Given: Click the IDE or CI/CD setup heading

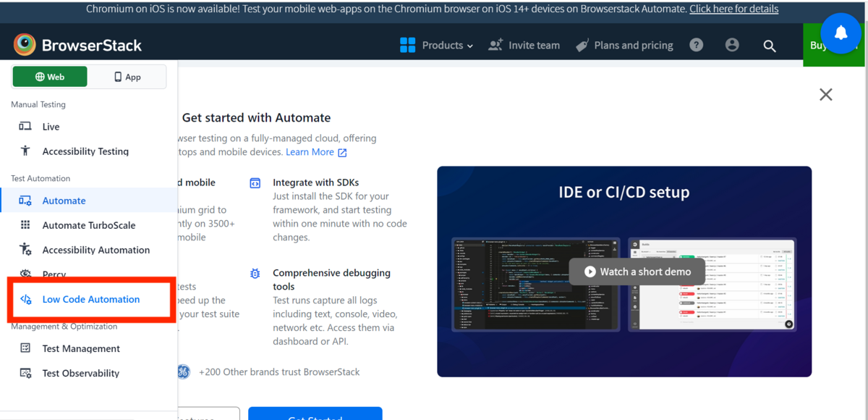Looking at the screenshot, I should [624, 192].
